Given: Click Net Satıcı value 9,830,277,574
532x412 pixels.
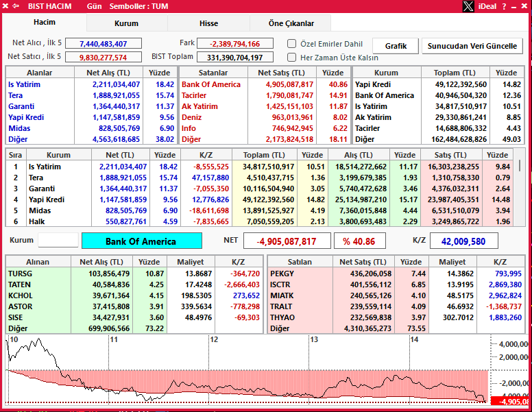Looking at the screenshot, I should point(104,58).
